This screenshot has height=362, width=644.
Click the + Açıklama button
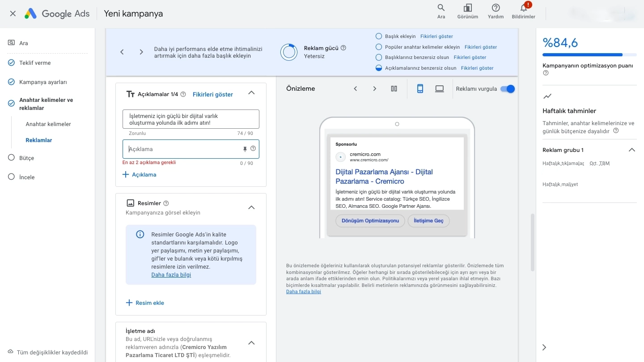click(140, 174)
